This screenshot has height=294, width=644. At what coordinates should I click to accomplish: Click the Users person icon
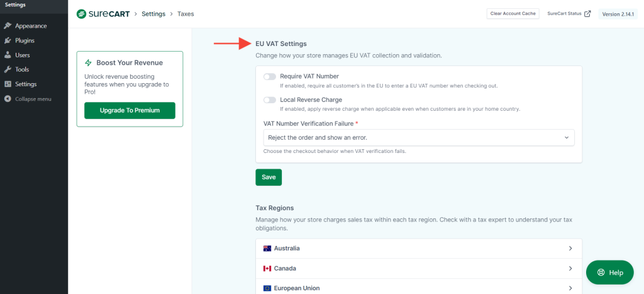point(8,55)
